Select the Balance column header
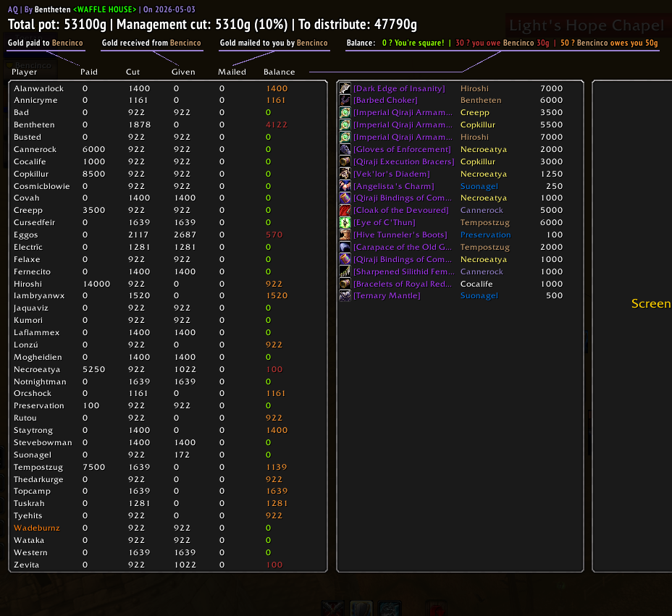The height and width of the screenshot is (616, 672). click(x=279, y=72)
